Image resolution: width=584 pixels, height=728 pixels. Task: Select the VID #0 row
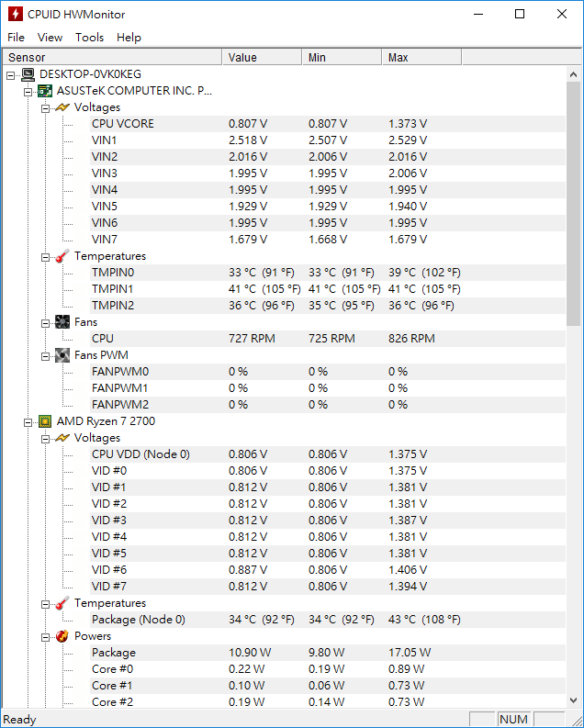(x=328, y=471)
